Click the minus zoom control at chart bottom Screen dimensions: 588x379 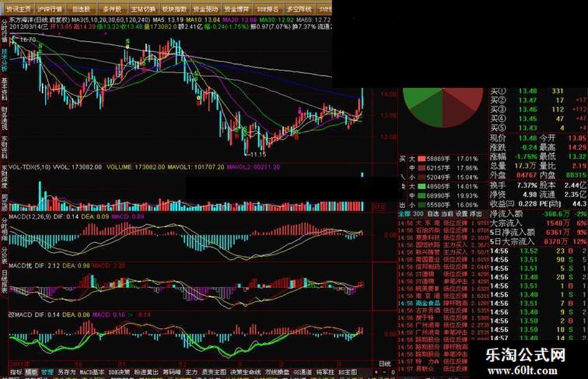[385, 372]
